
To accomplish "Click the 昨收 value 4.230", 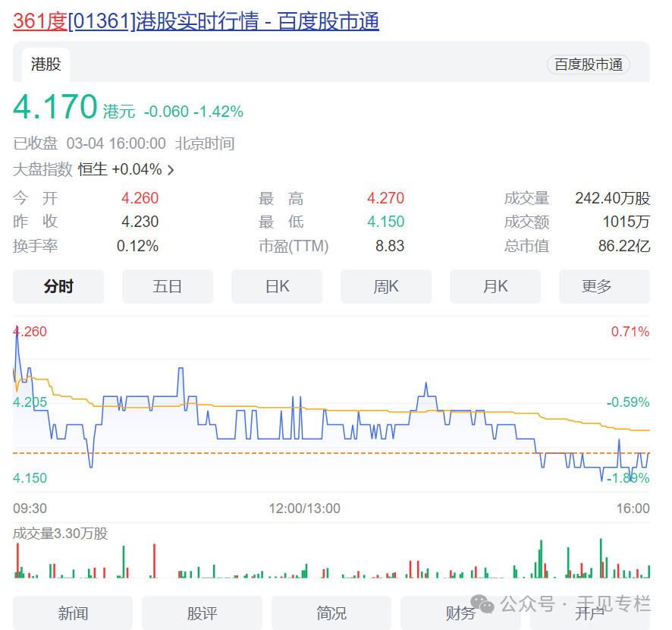I will click(140, 222).
